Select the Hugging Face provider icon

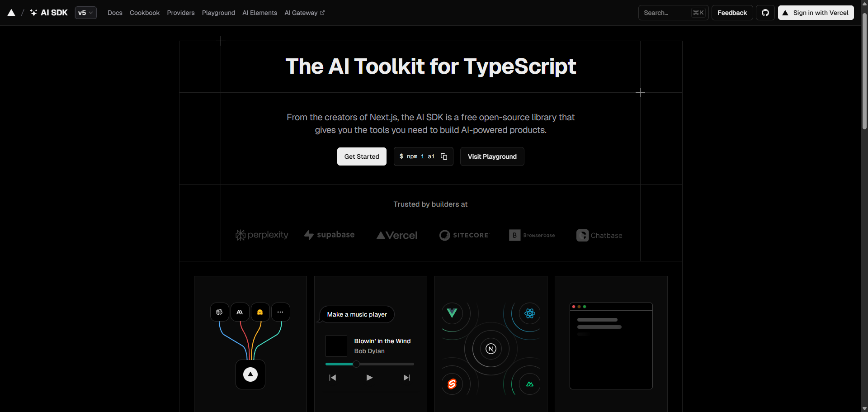click(260, 312)
